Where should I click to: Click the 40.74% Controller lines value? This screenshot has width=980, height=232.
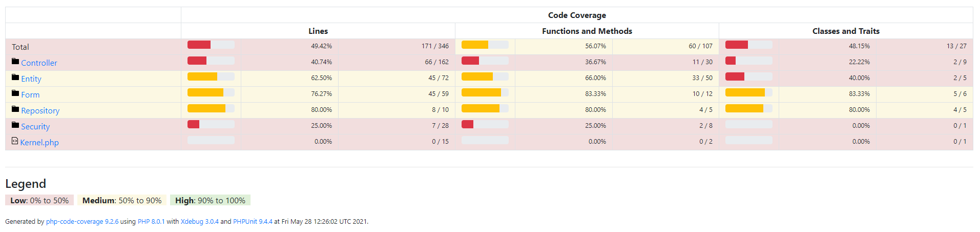(321, 62)
